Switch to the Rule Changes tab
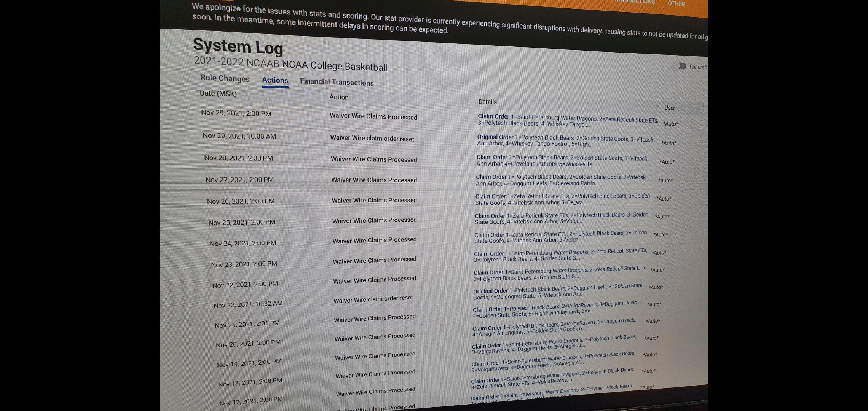Screen dimensions: 868x411 click(x=225, y=78)
